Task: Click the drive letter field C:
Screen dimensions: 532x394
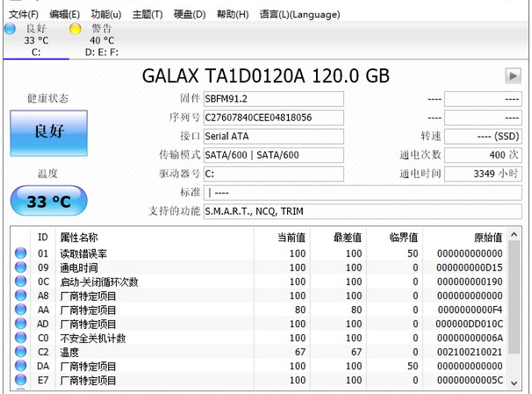Action: (274, 174)
